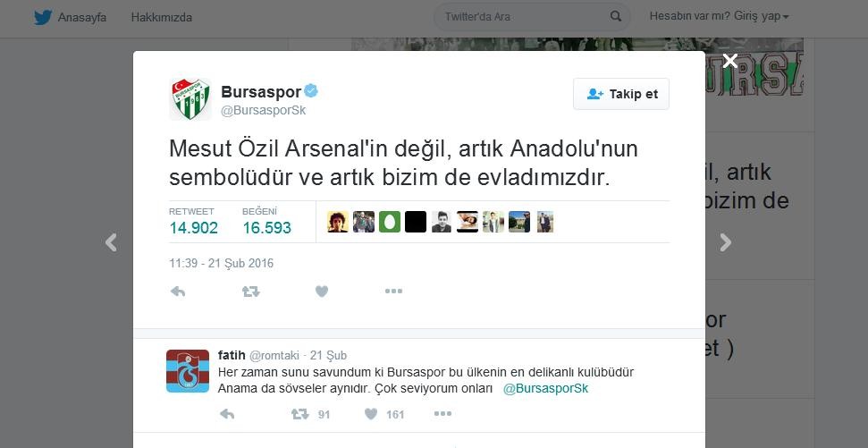This screenshot has height=448, width=868.
Task: Open more options on Bursaspor tweet
Action: coord(393,292)
